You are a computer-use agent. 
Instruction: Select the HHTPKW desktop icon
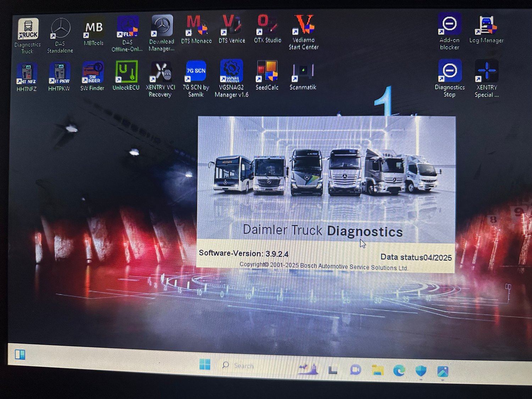click(x=59, y=77)
